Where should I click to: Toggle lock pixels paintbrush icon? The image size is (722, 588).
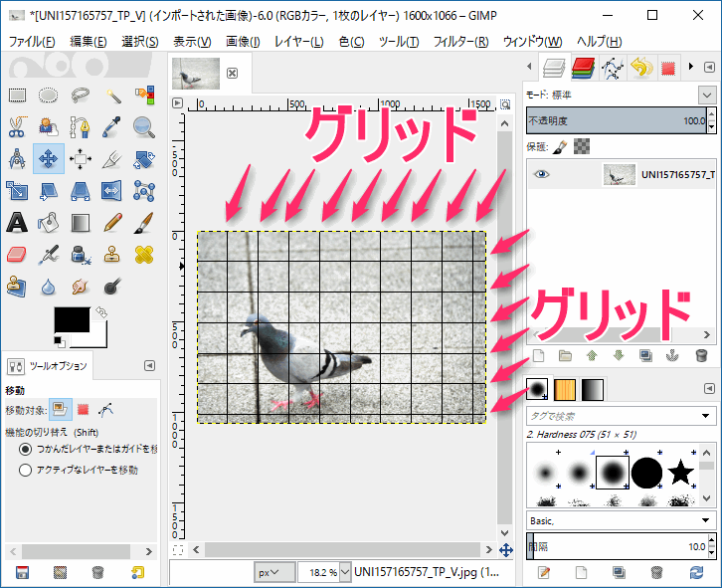pos(560,147)
